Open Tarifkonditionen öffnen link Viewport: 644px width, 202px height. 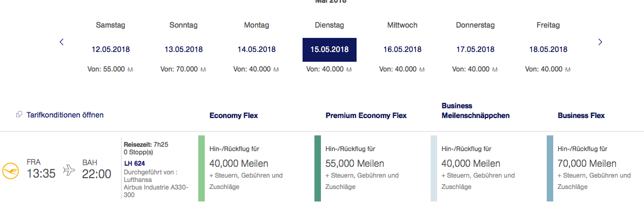65,115
